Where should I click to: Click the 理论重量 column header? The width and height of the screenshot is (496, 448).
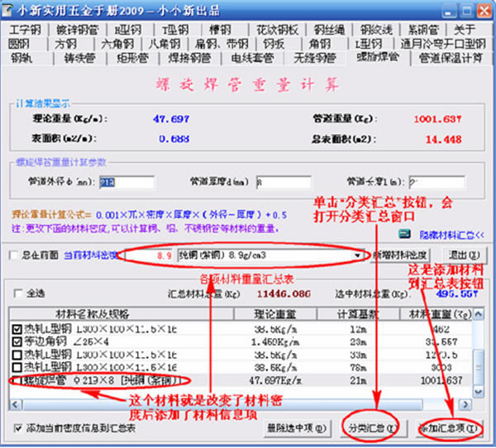point(275,314)
